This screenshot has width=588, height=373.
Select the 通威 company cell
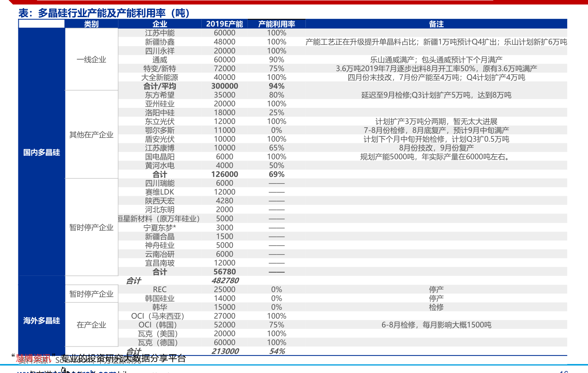(160, 60)
